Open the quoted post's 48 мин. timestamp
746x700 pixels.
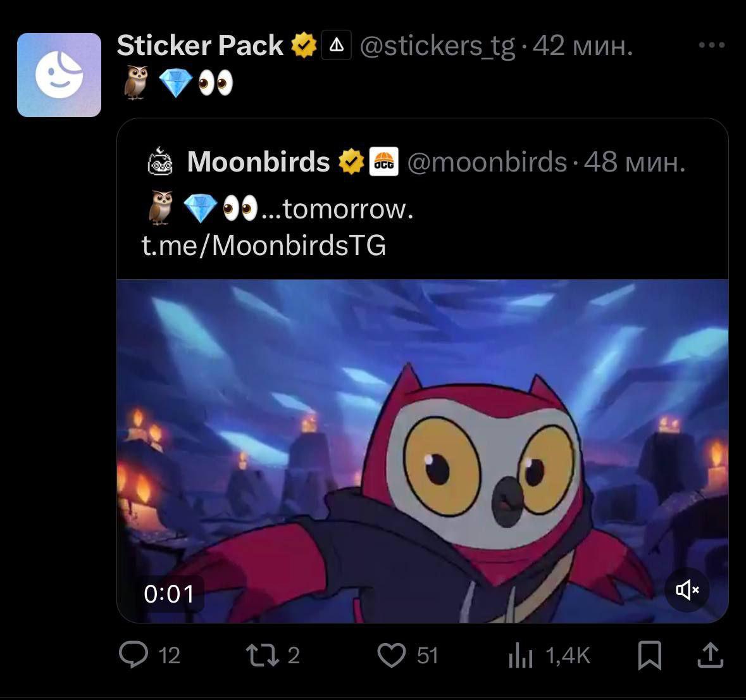pos(635,162)
